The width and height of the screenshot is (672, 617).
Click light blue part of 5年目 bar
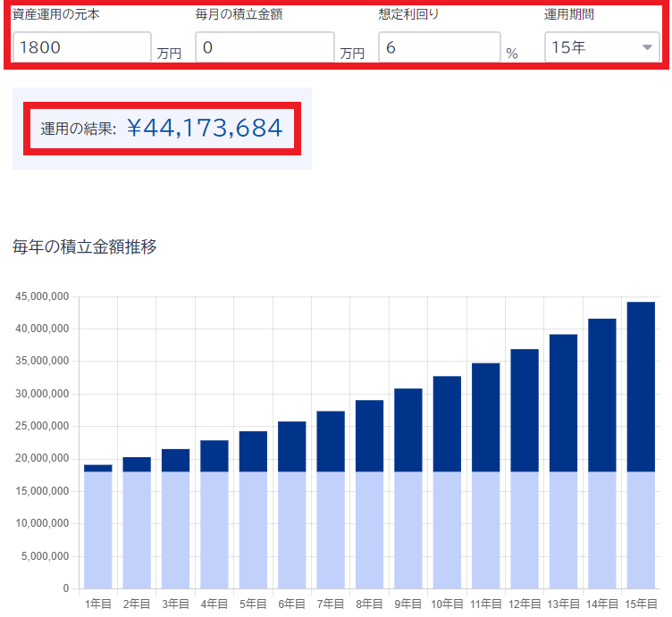point(253,529)
